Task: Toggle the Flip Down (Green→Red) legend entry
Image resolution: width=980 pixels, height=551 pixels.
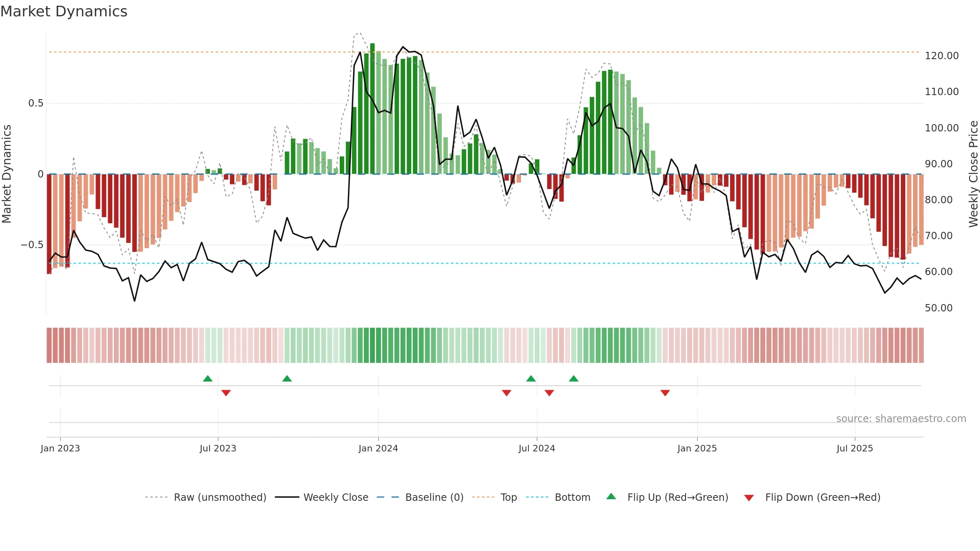Action: pyautogui.click(x=812, y=497)
